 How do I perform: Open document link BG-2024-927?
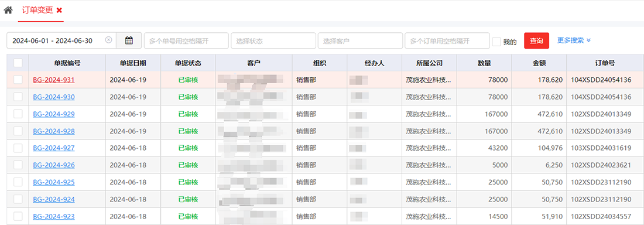(x=54, y=148)
